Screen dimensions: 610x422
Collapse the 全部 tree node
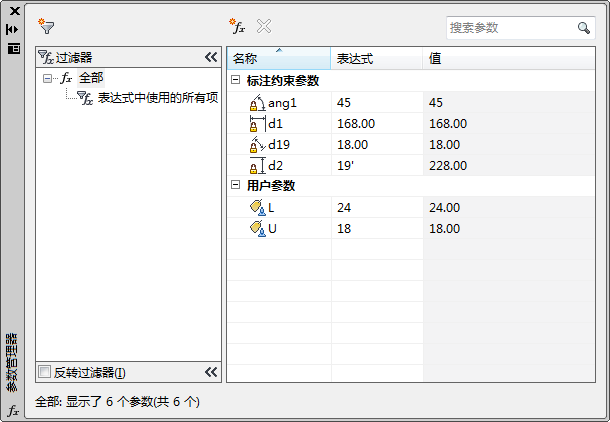pyautogui.click(x=47, y=78)
